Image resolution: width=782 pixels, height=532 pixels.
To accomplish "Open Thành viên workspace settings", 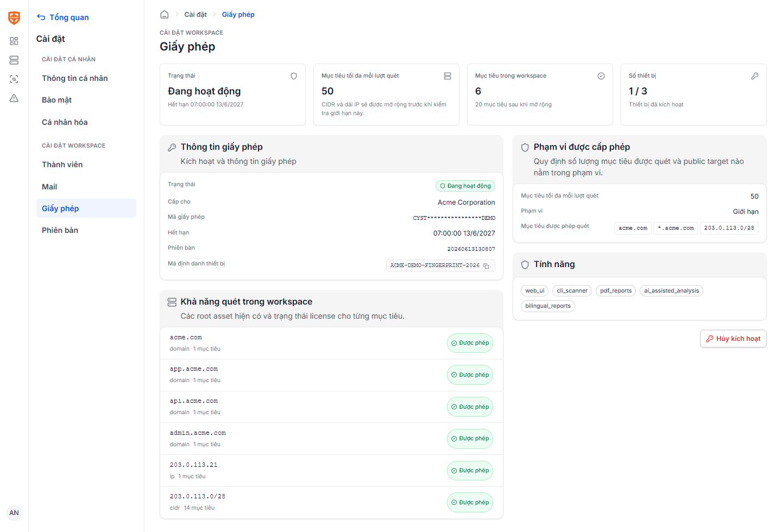I will click(x=86, y=164).
